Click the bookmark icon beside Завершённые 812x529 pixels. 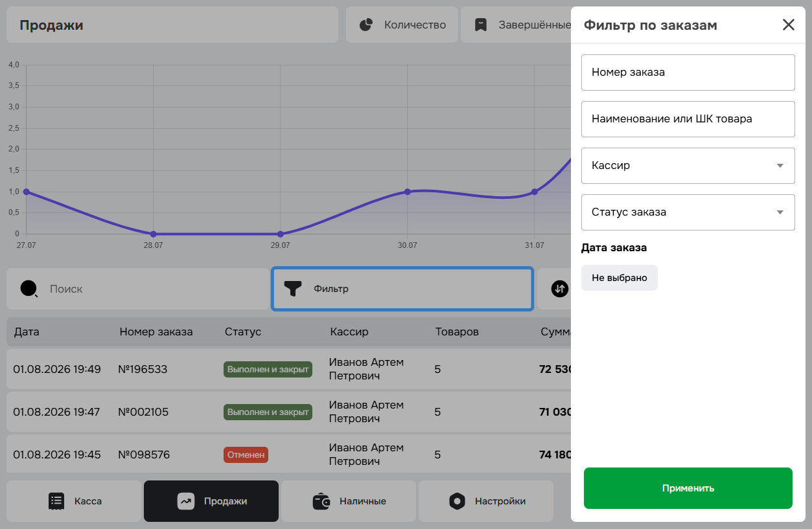[480, 25]
